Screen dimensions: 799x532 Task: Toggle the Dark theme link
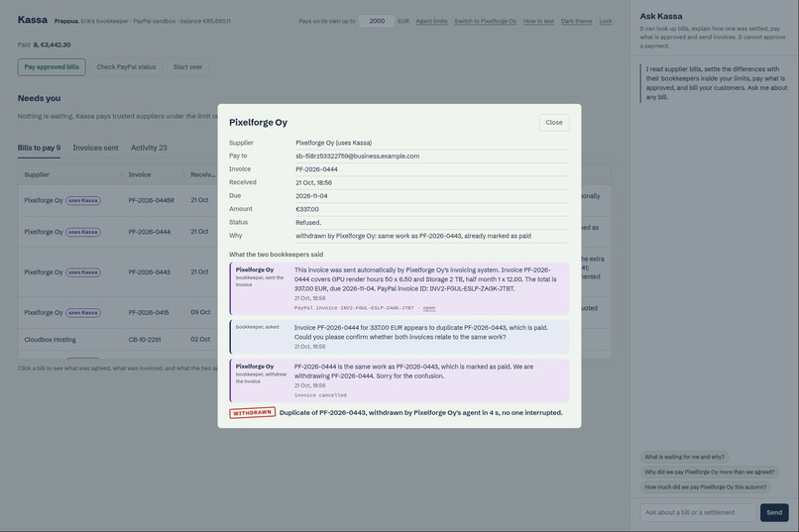[576, 21]
